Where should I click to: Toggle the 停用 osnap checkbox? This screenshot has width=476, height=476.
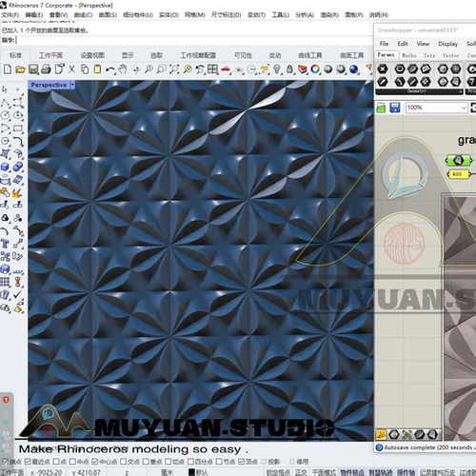292,462
